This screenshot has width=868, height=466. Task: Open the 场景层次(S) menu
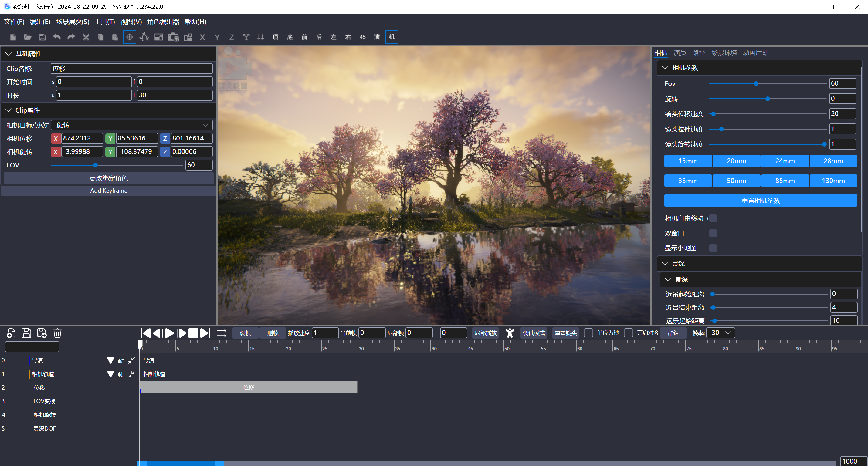pos(73,22)
